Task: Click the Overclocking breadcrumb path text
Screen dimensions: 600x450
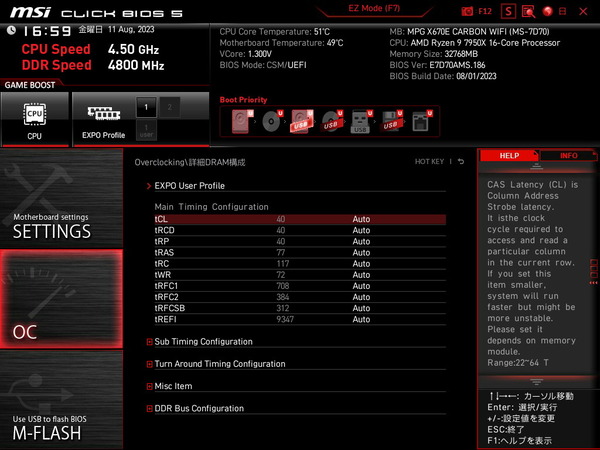Action: pyautogui.click(x=190, y=162)
